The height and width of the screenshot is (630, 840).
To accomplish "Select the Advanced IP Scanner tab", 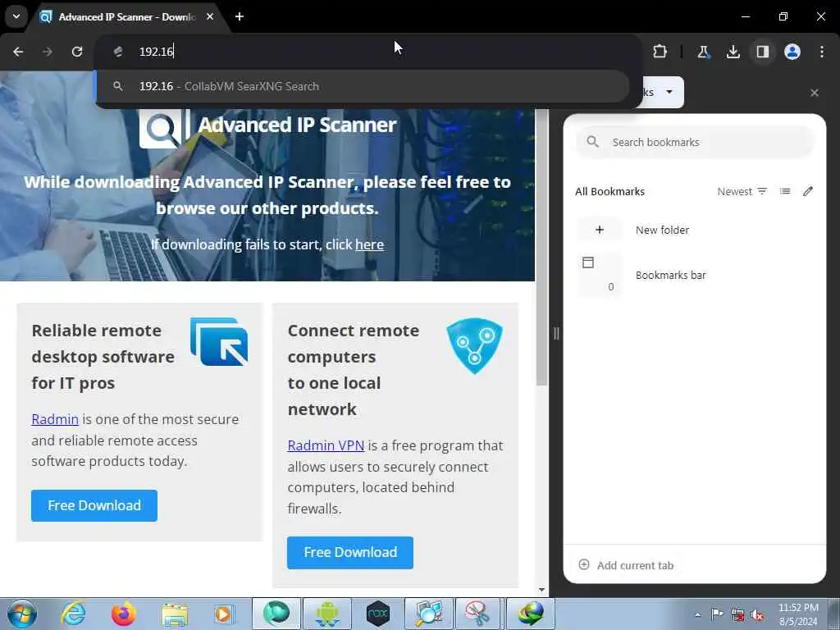I will coord(126,16).
